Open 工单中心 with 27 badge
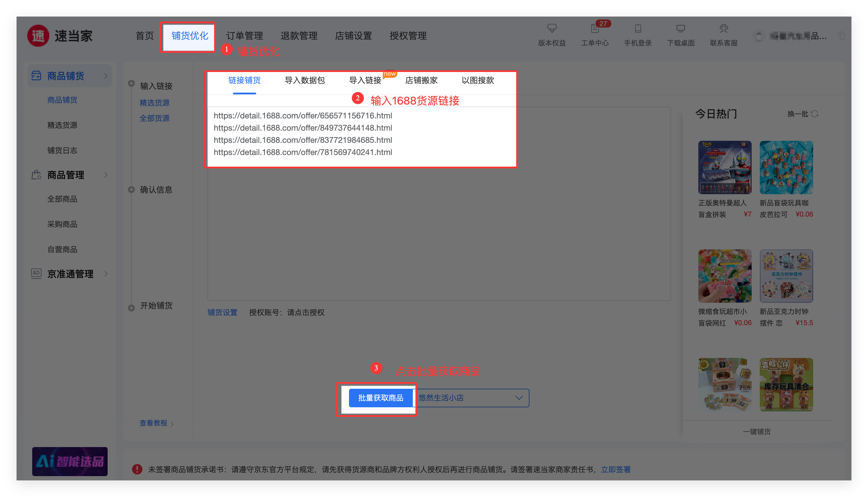Image resolution: width=868 pixels, height=497 pixels. point(595,29)
